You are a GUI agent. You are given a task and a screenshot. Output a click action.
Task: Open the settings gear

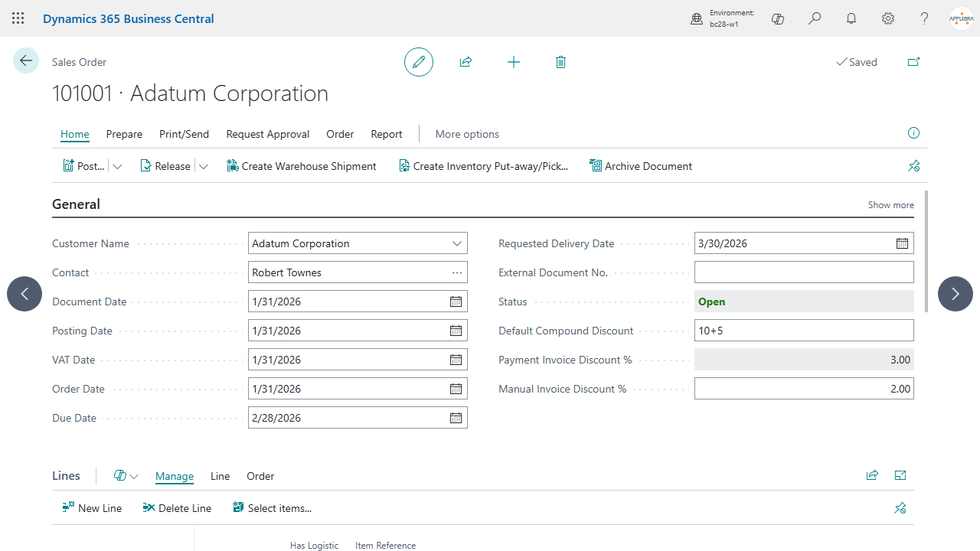click(x=888, y=18)
